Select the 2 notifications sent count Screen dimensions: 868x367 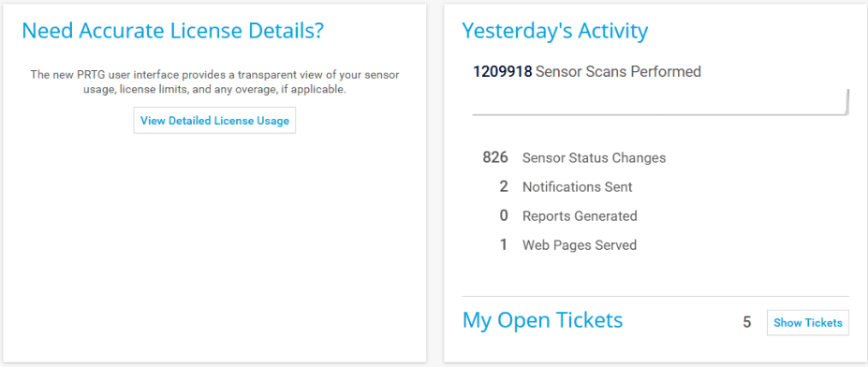pyautogui.click(x=503, y=186)
